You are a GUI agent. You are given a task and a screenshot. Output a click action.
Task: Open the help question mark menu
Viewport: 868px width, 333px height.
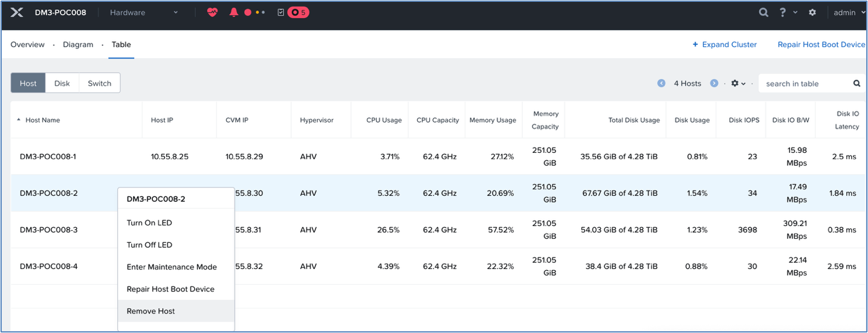pyautogui.click(x=786, y=12)
